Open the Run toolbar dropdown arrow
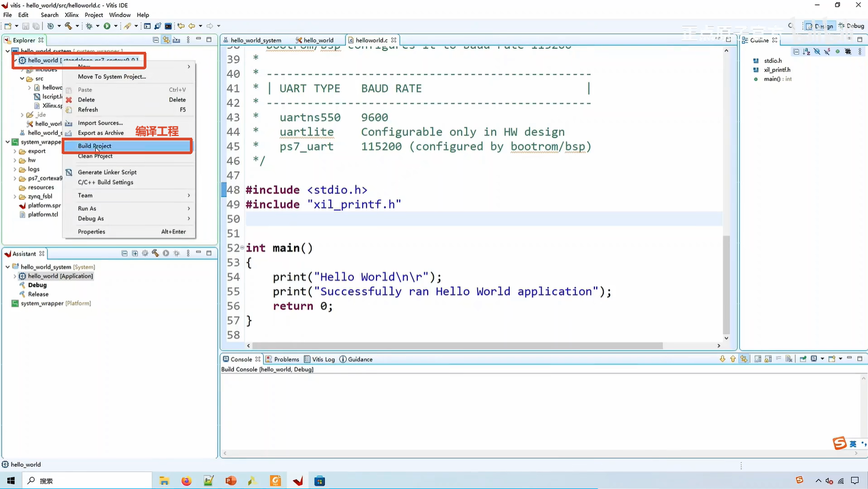868x489 pixels. tap(116, 26)
